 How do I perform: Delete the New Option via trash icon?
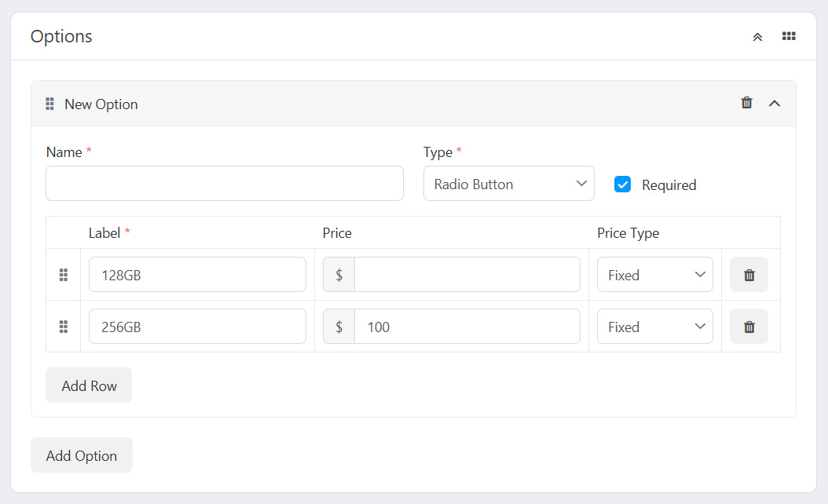tap(746, 103)
